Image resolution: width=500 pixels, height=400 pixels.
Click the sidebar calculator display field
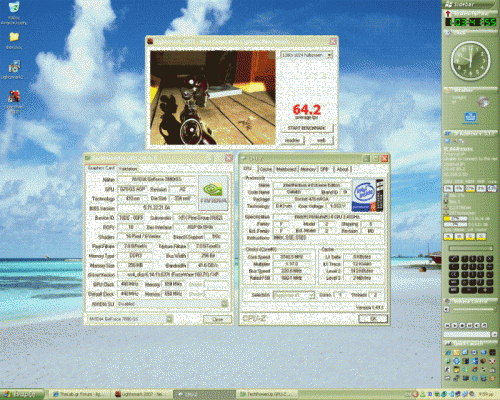click(x=470, y=248)
